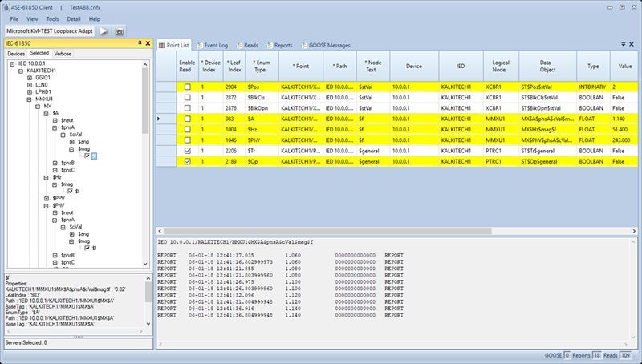The width and height of the screenshot is (642, 364).
Task: Sort by the Logical Node column header
Action: (501, 66)
